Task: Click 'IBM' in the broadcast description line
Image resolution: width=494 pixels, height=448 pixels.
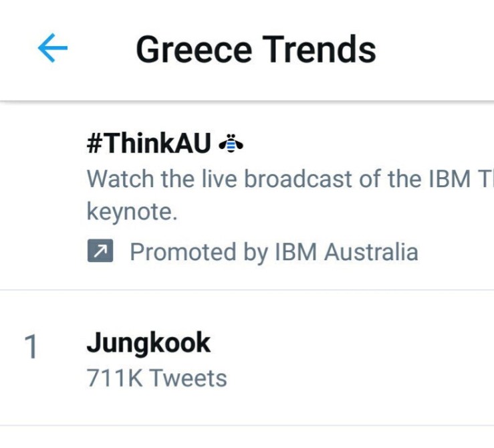Action: 441,179
